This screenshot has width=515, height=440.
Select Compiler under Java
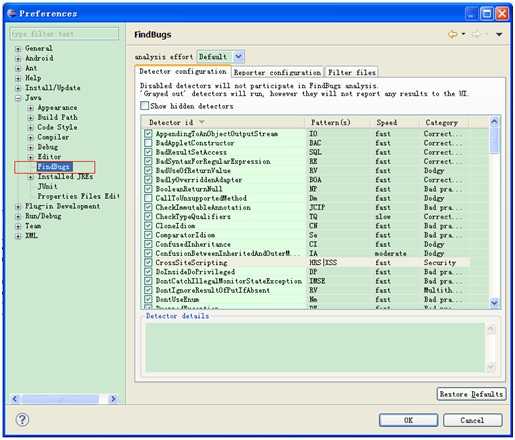53,137
